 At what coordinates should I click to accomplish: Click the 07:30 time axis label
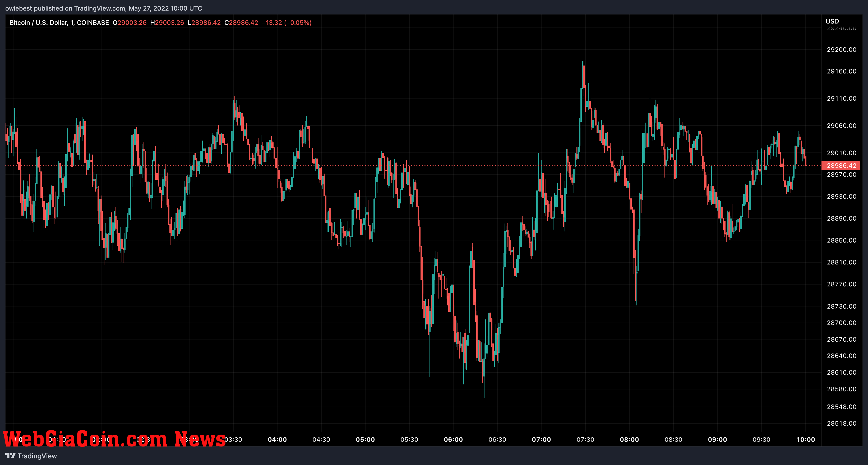coord(585,439)
